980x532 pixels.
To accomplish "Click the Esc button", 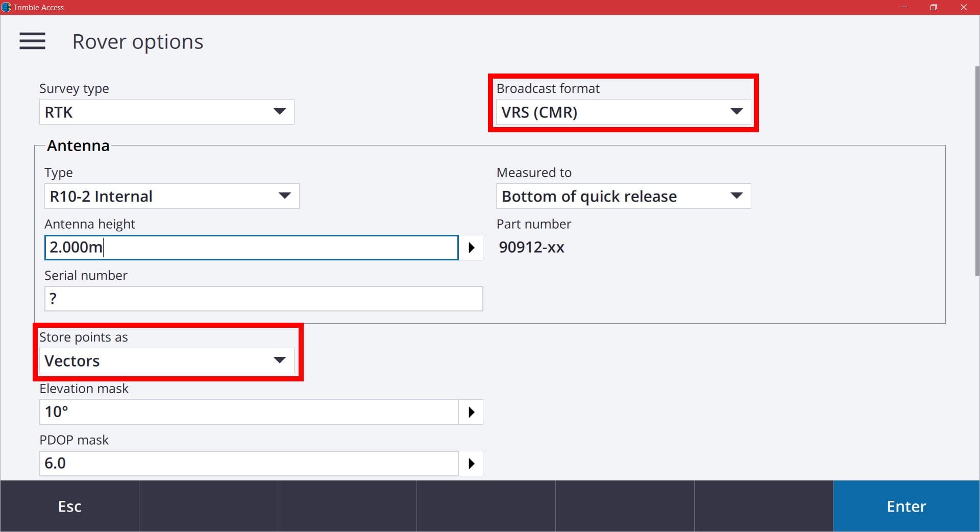I will click(69, 506).
